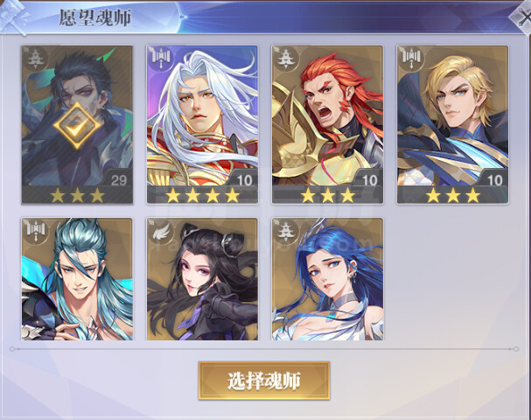Image resolution: width=531 pixels, height=420 pixels.
Task: Click the wing emblem on black-haired girl card
Action: [160, 231]
